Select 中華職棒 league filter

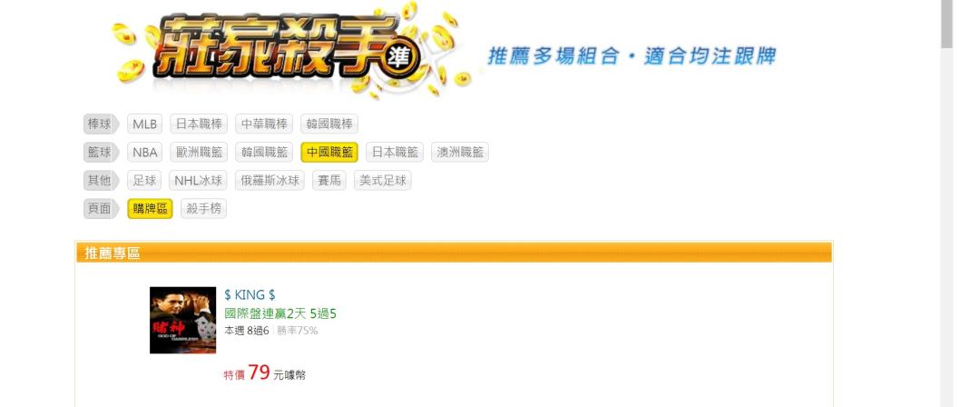tap(264, 124)
